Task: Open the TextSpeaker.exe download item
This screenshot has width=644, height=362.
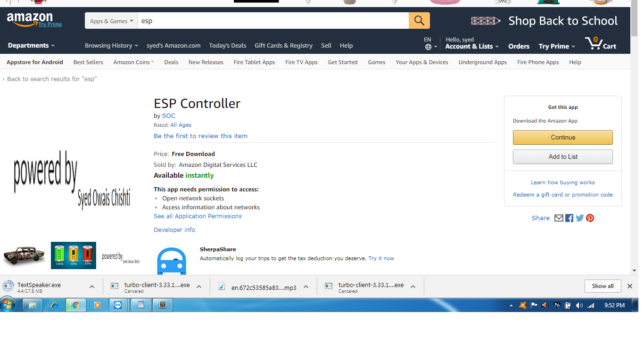Action: coord(40,287)
